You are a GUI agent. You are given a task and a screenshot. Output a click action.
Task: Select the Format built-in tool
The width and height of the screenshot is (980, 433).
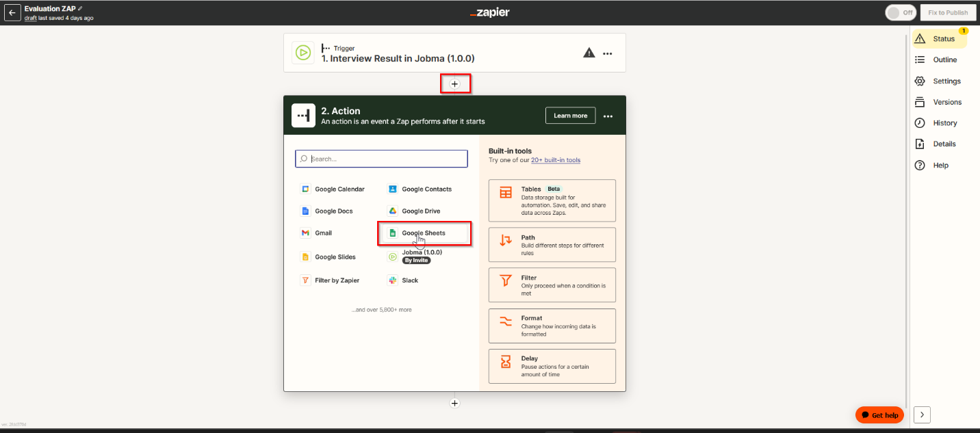pos(552,326)
